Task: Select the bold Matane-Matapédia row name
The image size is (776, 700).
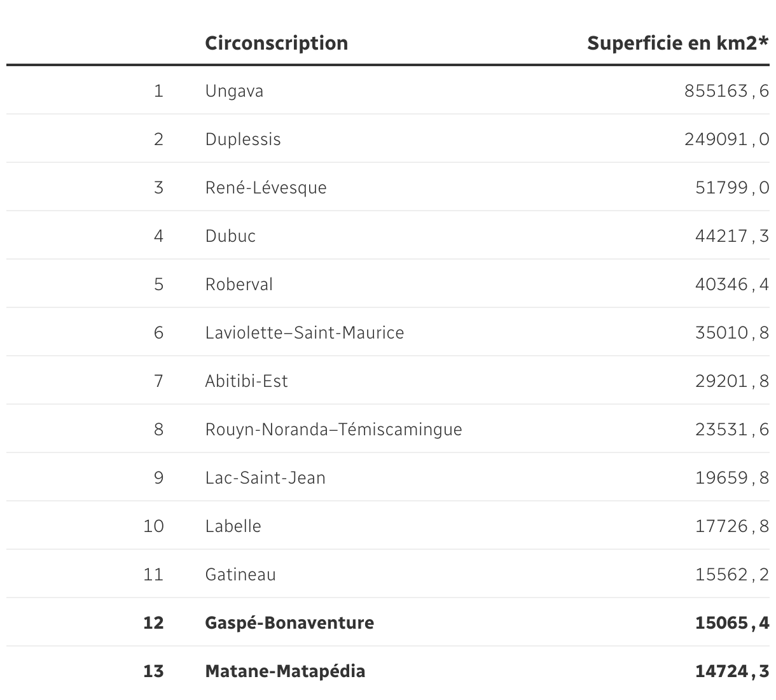Action: coord(285,671)
